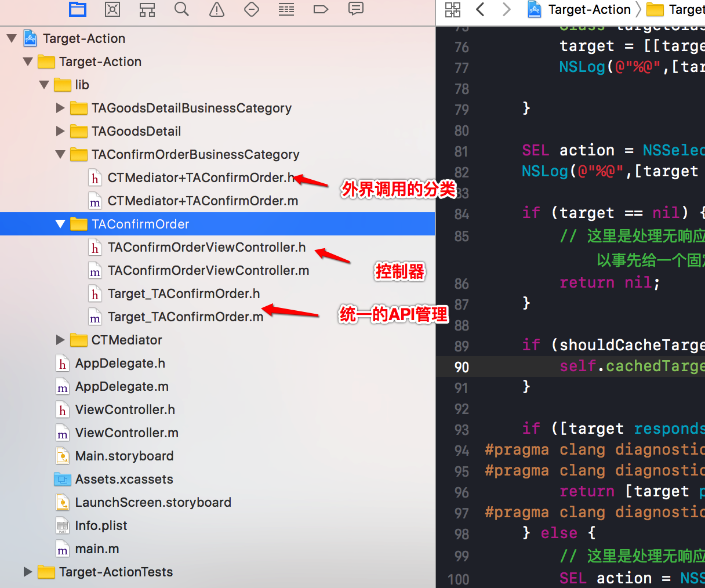Open the Issue navigator warning icon
Viewport: 705px width, 588px height.
click(x=217, y=9)
